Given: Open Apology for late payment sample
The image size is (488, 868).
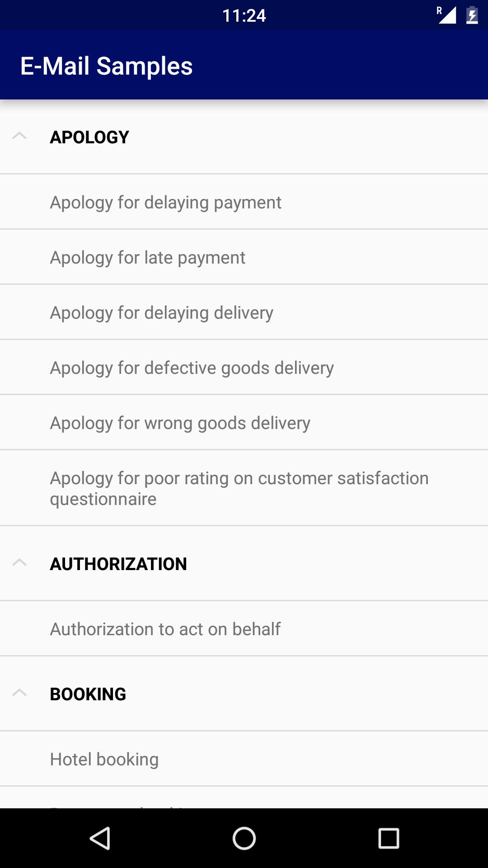Looking at the screenshot, I should (147, 258).
